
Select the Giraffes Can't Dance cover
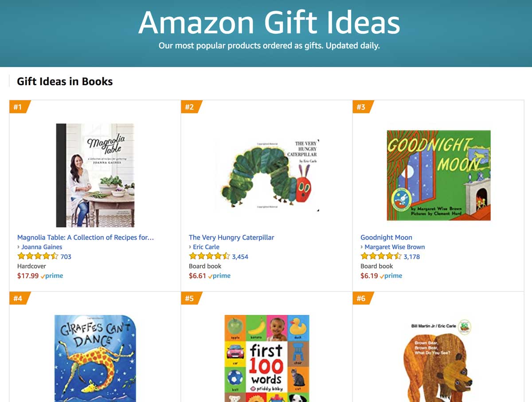[x=95, y=358]
